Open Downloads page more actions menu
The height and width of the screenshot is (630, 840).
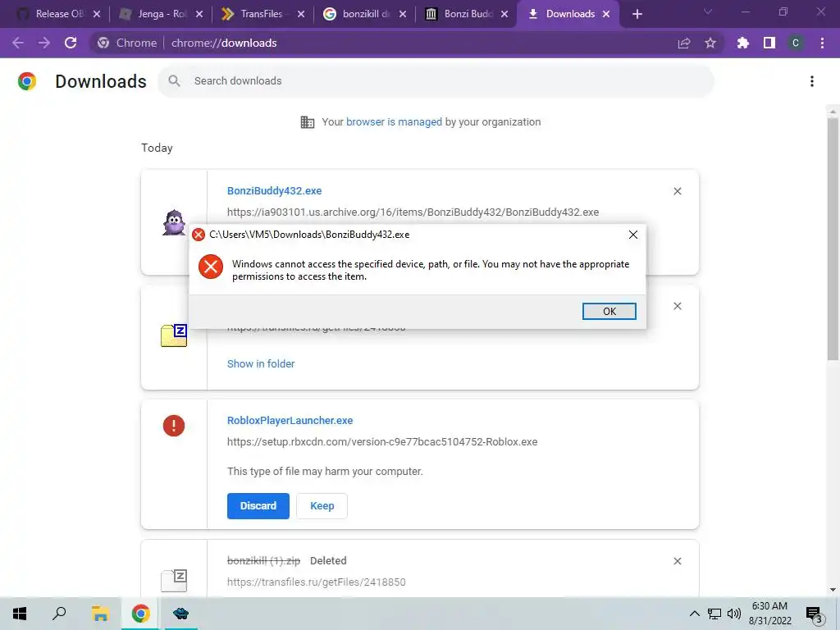[811, 81]
